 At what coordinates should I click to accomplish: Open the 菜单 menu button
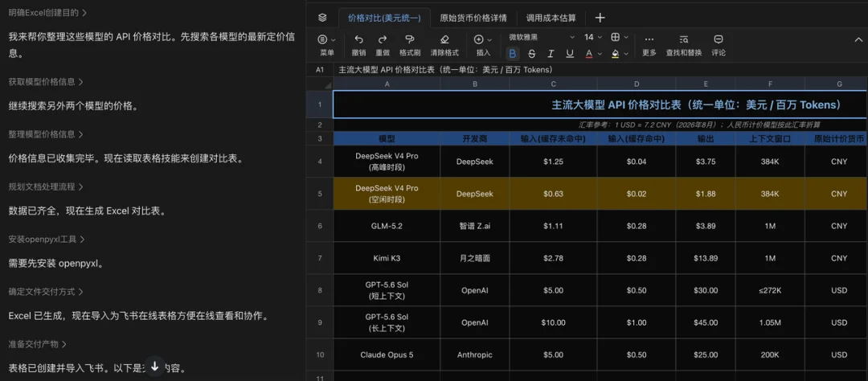pyautogui.click(x=327, y=45)
